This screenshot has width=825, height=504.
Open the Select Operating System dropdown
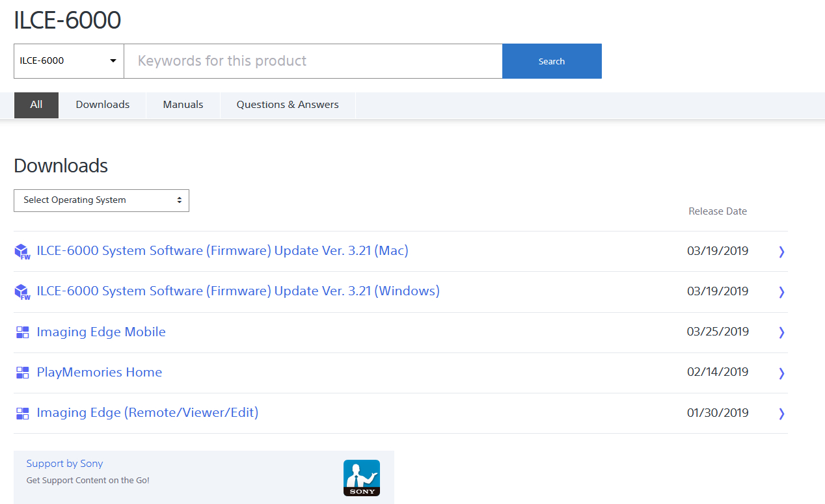pos(101,200)
